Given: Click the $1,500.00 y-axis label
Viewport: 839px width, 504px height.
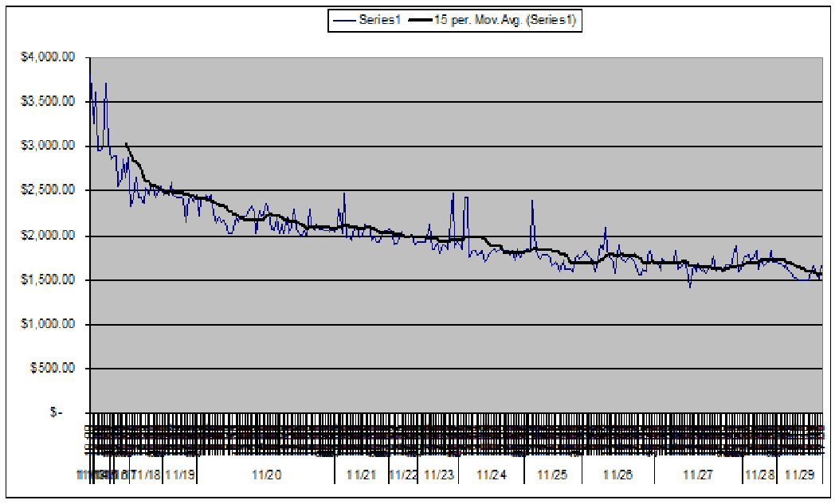Looking at the screenshot, I should (48, 279).
